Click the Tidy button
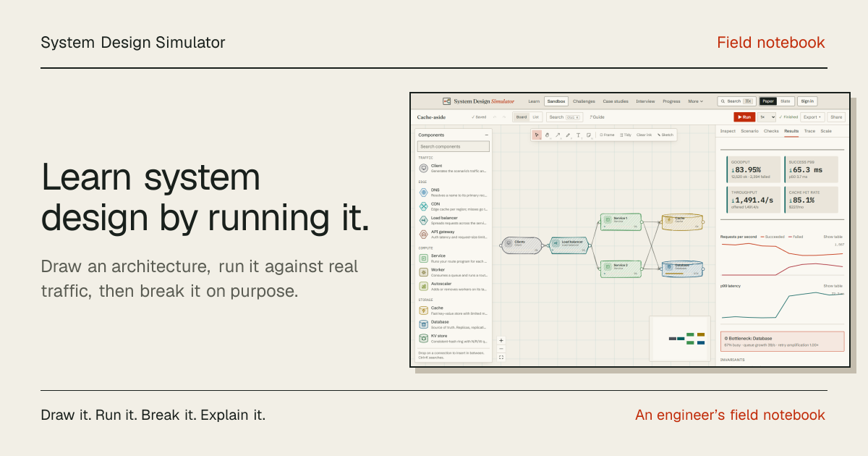The image size is (868, 456). [x=626, y=135]
